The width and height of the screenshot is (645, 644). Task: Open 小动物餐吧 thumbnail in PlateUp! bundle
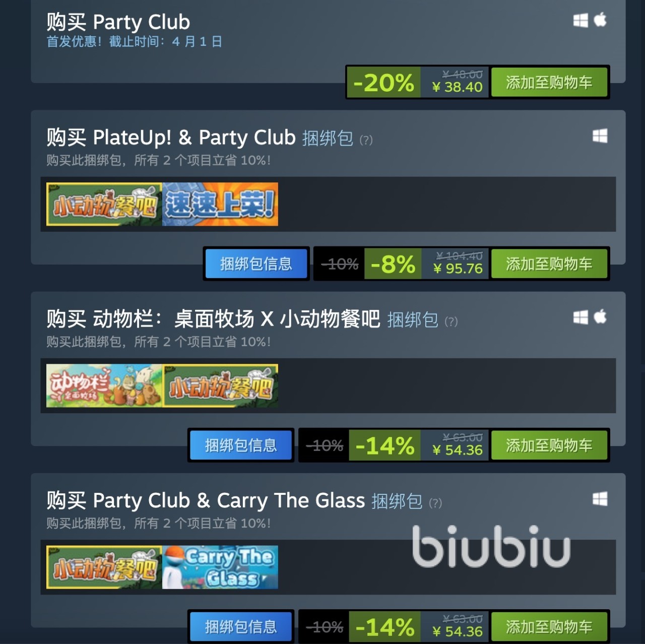tap(104, 204)
